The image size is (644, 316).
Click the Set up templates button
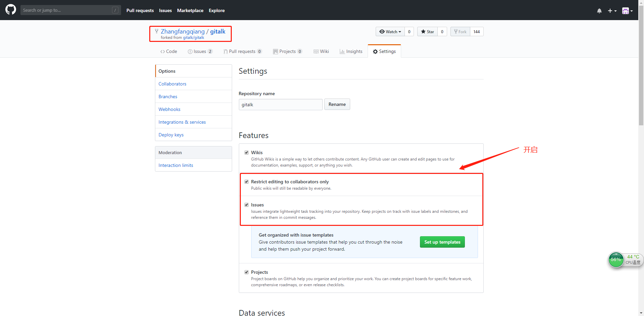[x=442, y=242]
